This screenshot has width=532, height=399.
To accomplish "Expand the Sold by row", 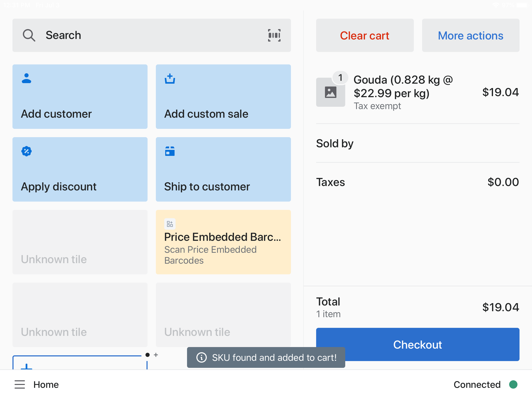I will [x=417, y=143].
